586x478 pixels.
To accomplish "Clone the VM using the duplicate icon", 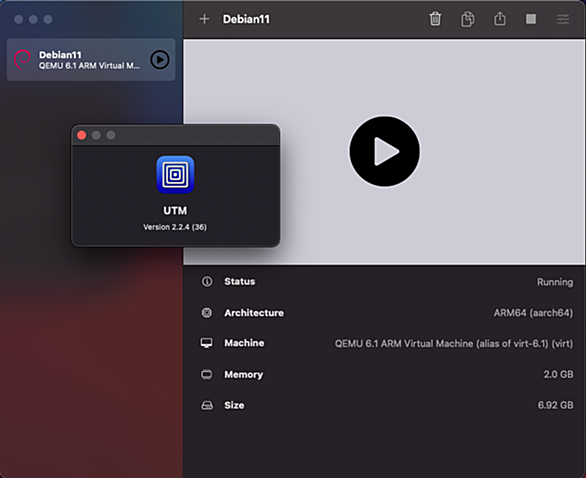I will coord(468,19).
